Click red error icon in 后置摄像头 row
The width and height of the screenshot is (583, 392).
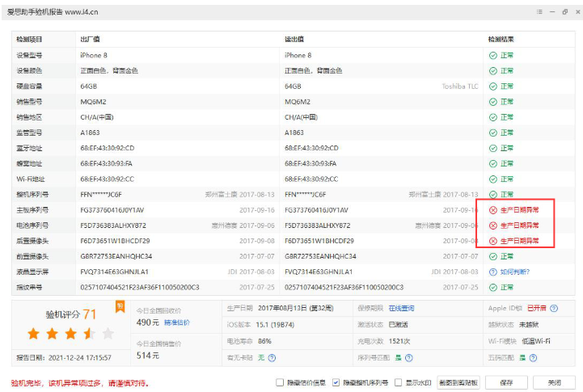tap(493, 241)
